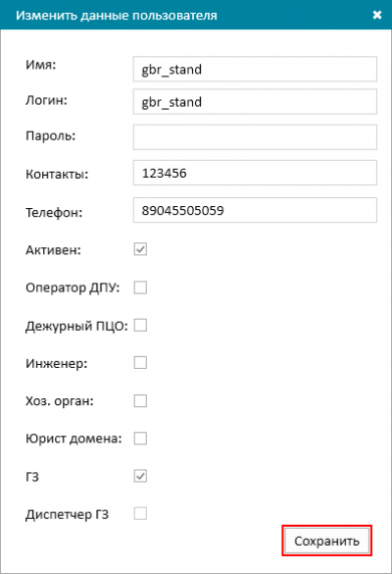Click the Телефон: label text
Screen dimensions: 392x574
[54, 212]
